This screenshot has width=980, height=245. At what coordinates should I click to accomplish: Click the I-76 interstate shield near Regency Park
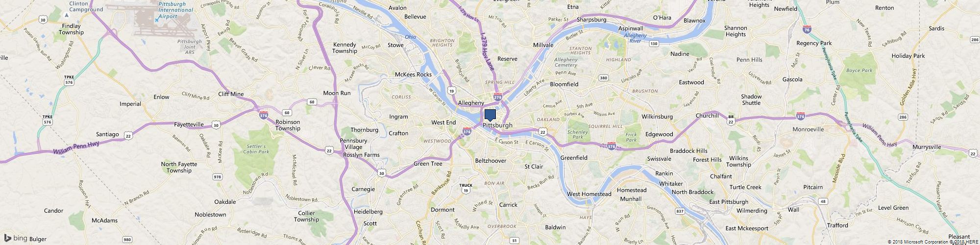[807, 29]
